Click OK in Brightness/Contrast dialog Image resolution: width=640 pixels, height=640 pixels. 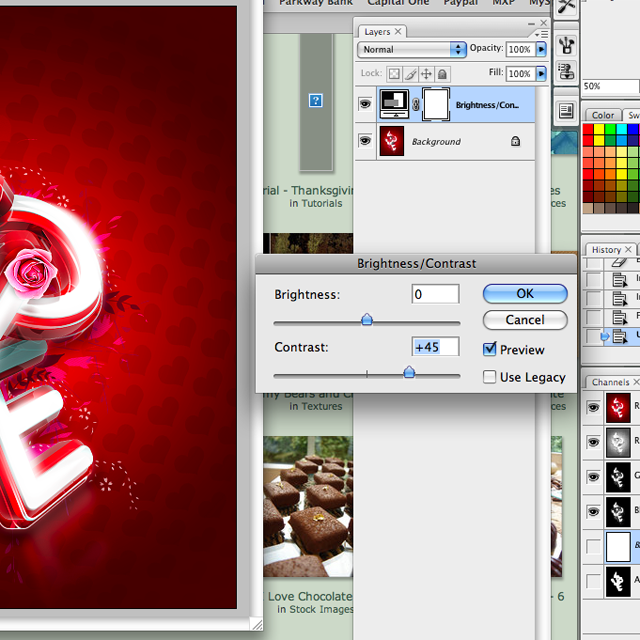pos(525,293)
